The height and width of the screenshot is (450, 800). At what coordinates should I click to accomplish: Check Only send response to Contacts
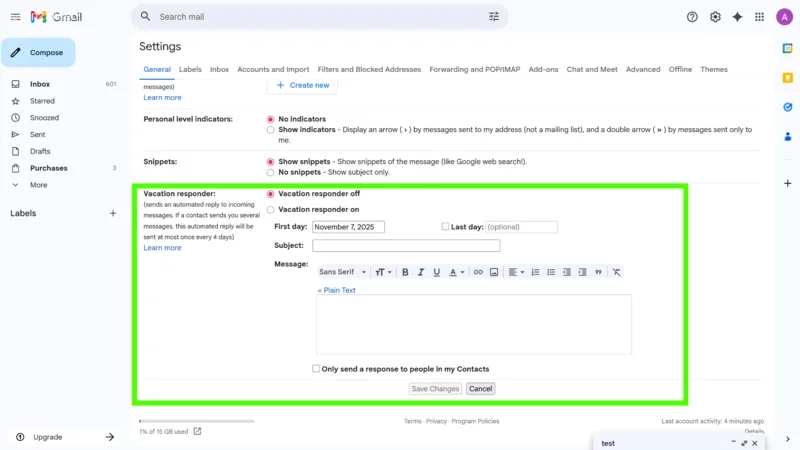[x=316, y=369]
